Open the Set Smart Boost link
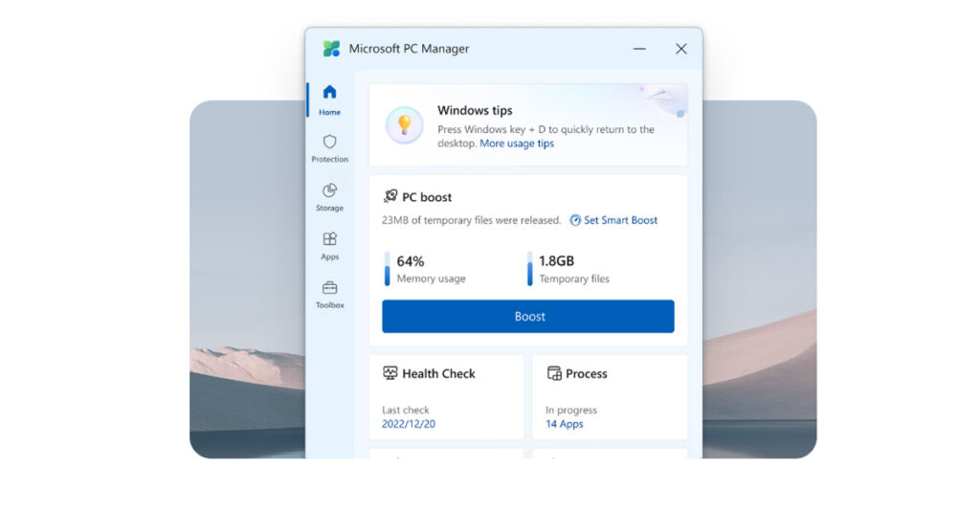Screen dimensions: 980x513 click(620, 220)
